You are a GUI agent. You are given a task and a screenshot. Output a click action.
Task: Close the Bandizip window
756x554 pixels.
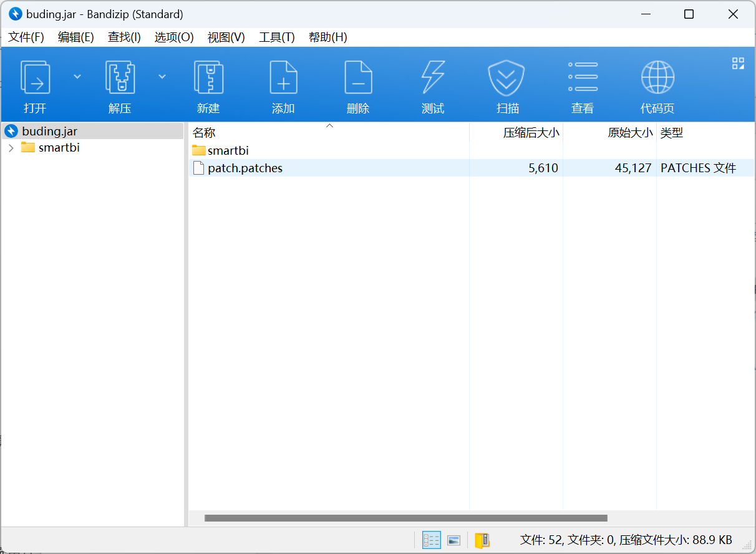point(733,14)
